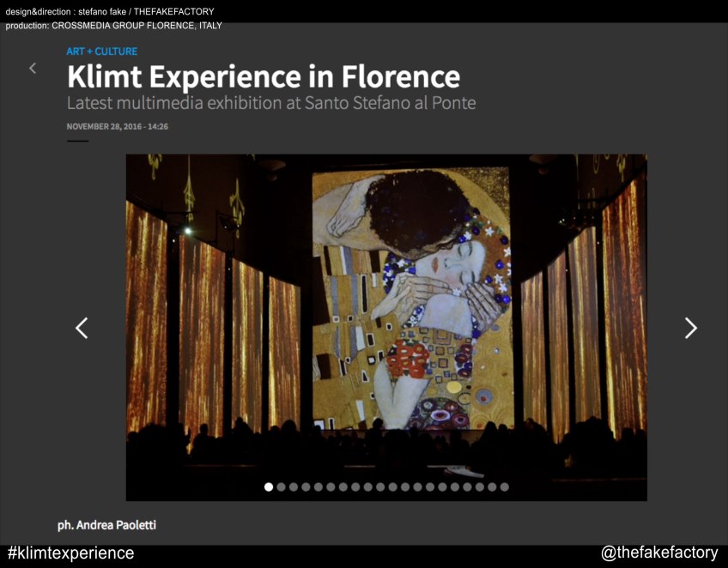Viewport: 728px width, 568px height.
Task: Click the November 28, 2016 date stamp
Action: click(117, 126)
